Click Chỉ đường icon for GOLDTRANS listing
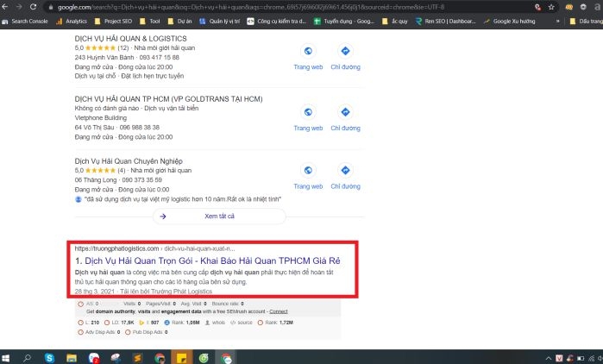The height and width of the screenshot is (364, 603). 345,112
